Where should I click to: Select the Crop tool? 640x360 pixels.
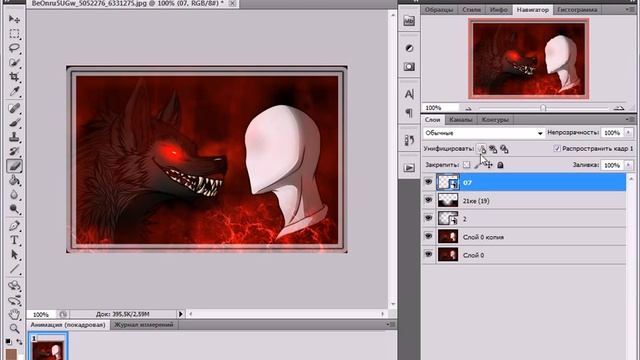[x=14, y=77]
